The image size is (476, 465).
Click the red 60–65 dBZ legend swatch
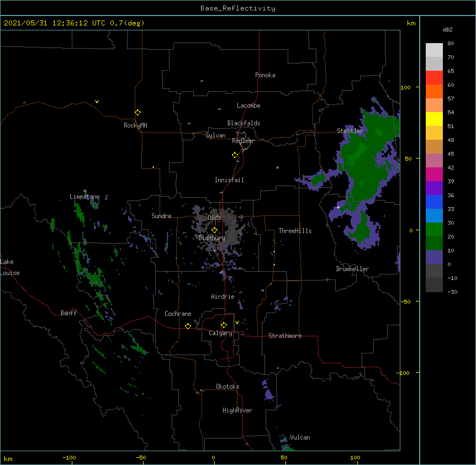coord(434,78)
